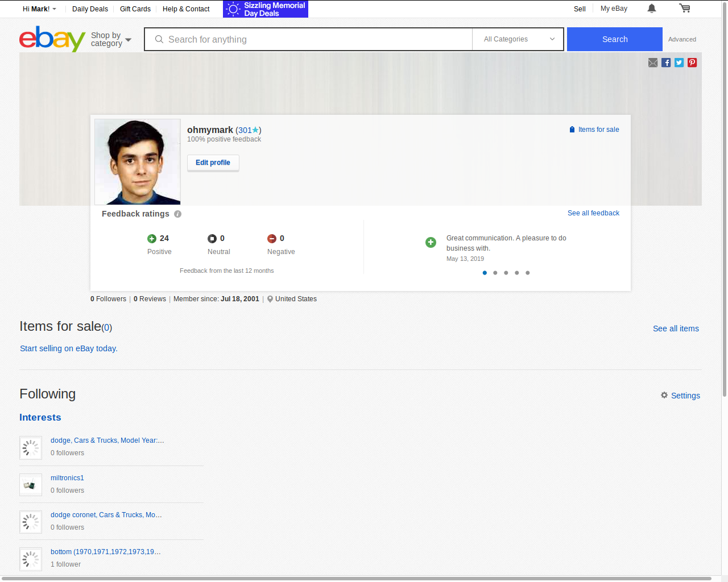The width and height of the screenshot is (728, 582).
Task: Select fourth feedback carousel dot
Action: (517, 273)
